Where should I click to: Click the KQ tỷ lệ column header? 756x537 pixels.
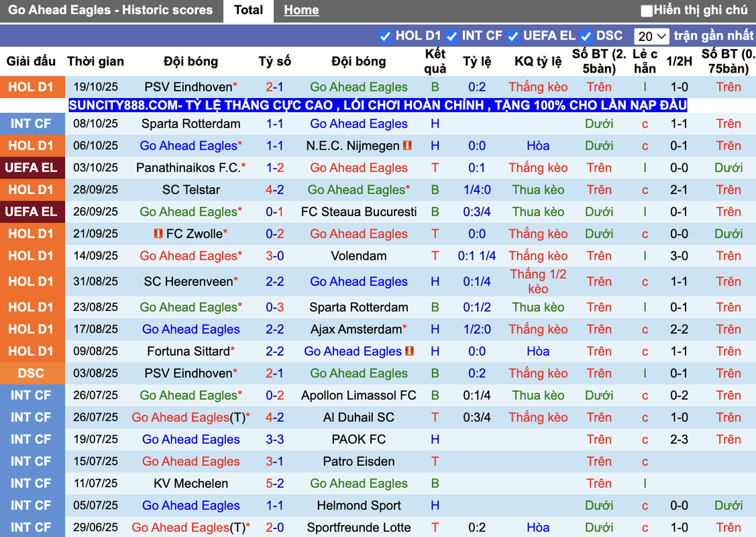538,61
